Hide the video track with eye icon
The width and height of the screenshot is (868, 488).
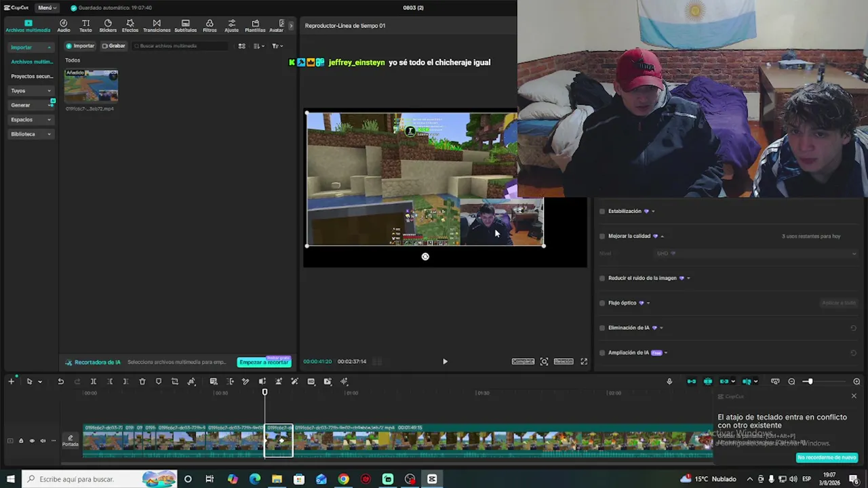32,441
